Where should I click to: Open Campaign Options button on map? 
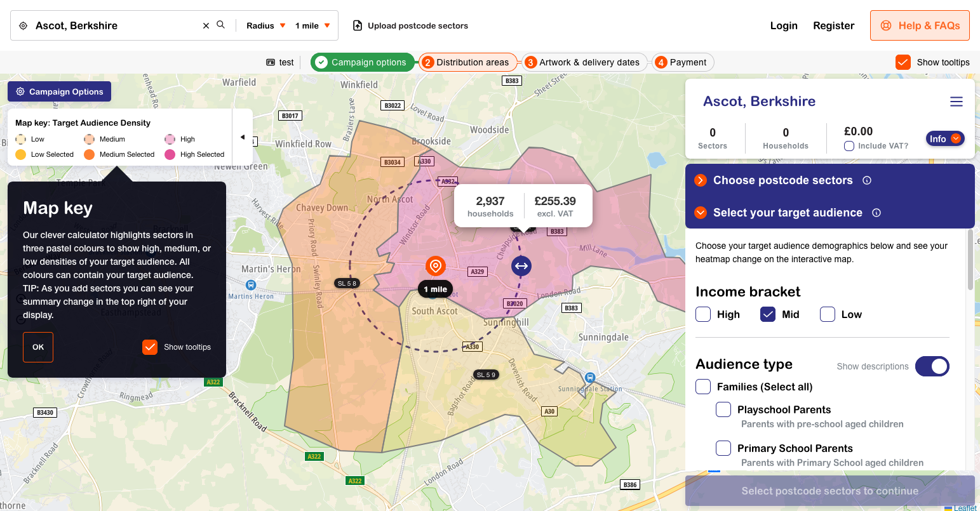click(x=59, y=91)
